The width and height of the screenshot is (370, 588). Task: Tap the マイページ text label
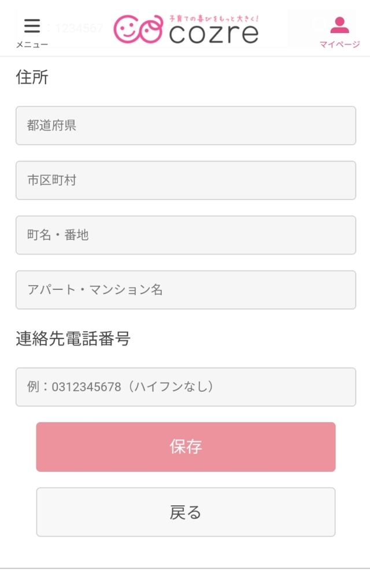point(339,45)
